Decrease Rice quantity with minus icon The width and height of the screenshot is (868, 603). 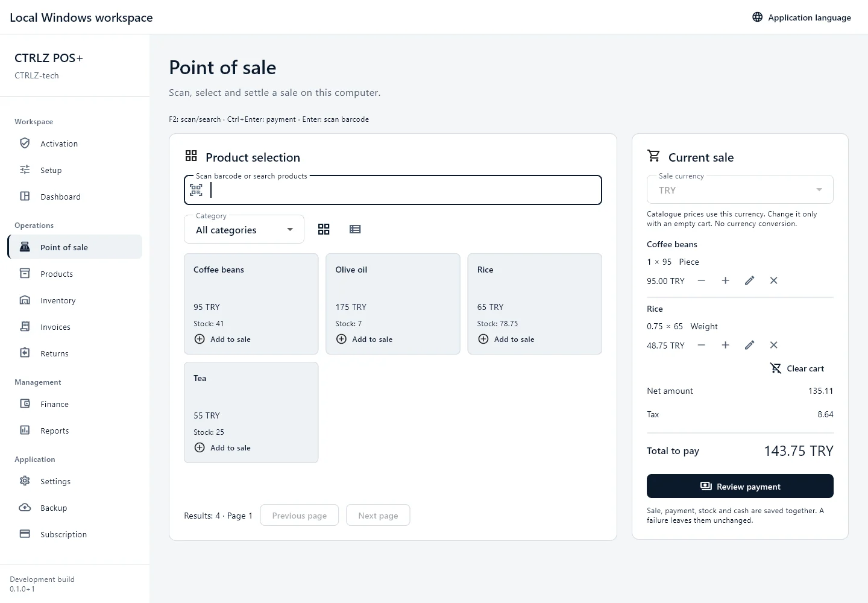click(x=702, y=345)
